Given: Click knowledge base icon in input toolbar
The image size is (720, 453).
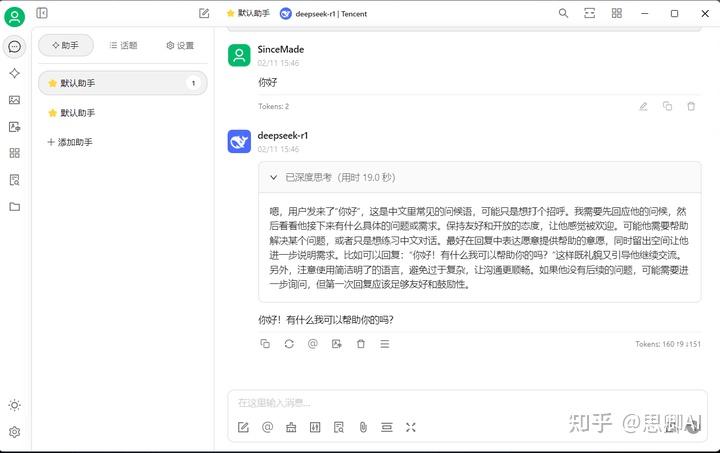Looking at the screenshot, I should coord(339,427).
